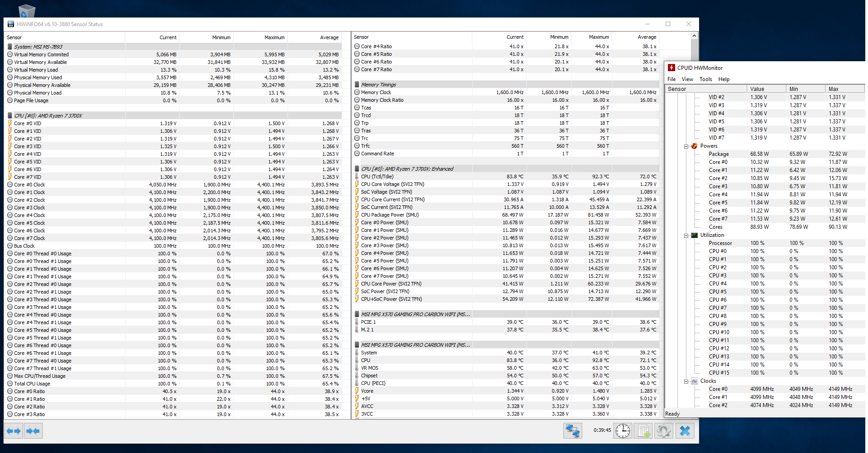Image resolution: width=868 pixels, height=453 pixels.
Task: Click the HWiNFO64 title bar app icon
Action: [x=11, y=24]
